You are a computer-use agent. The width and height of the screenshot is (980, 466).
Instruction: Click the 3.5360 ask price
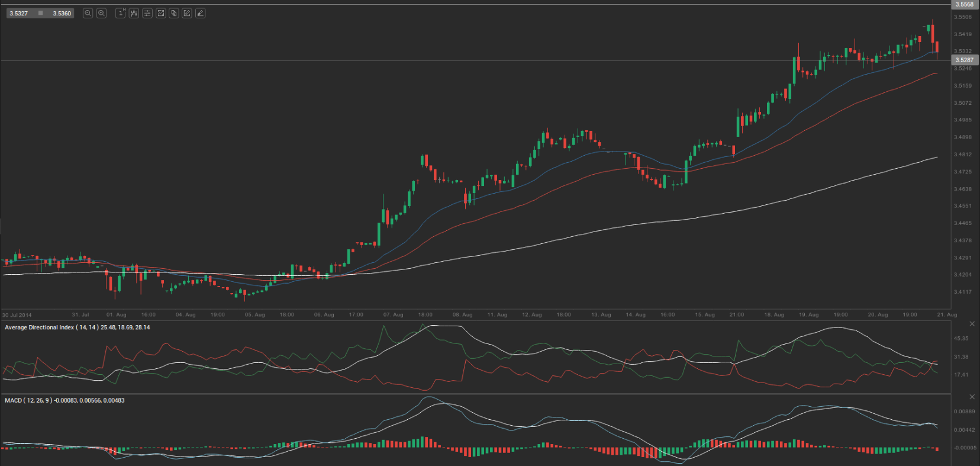coord(62,13)
